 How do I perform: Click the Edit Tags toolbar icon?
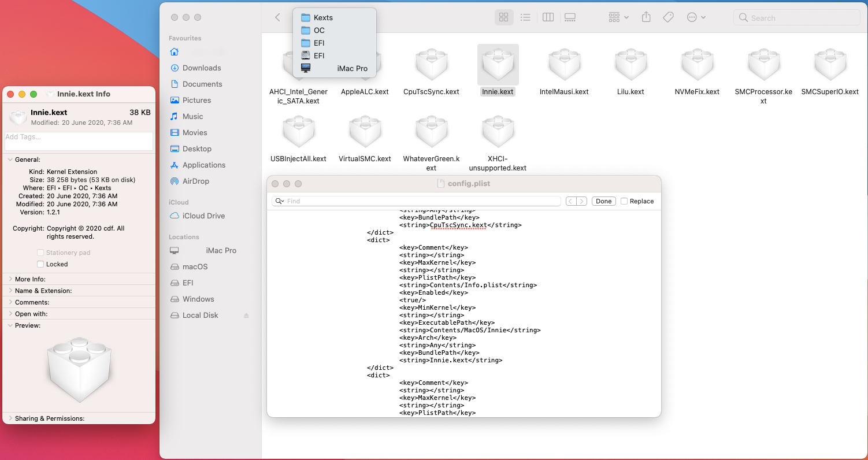click(x=668, y=17)
